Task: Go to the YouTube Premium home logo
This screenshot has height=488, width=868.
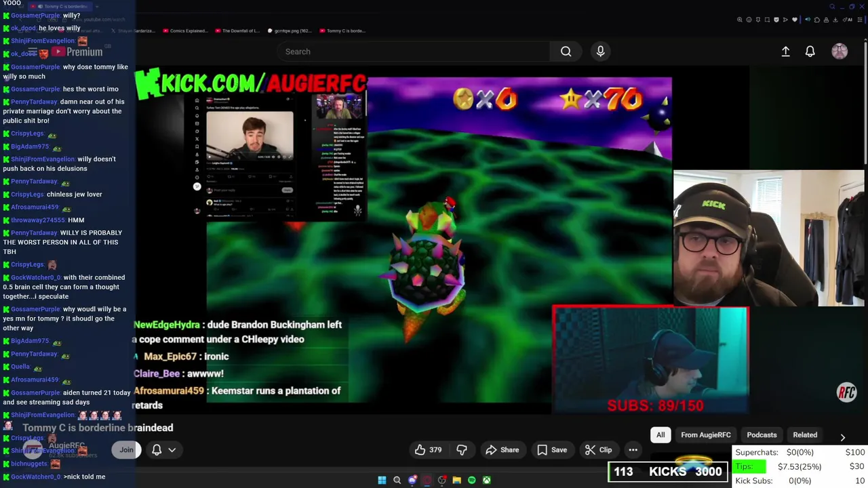Action: click(76, 52)
